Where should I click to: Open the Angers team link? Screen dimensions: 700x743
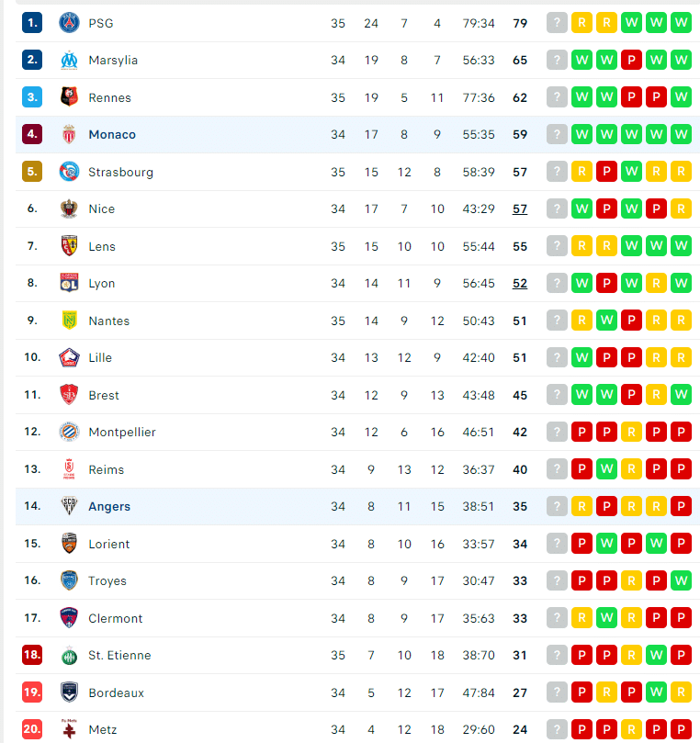tap(109, 507)
